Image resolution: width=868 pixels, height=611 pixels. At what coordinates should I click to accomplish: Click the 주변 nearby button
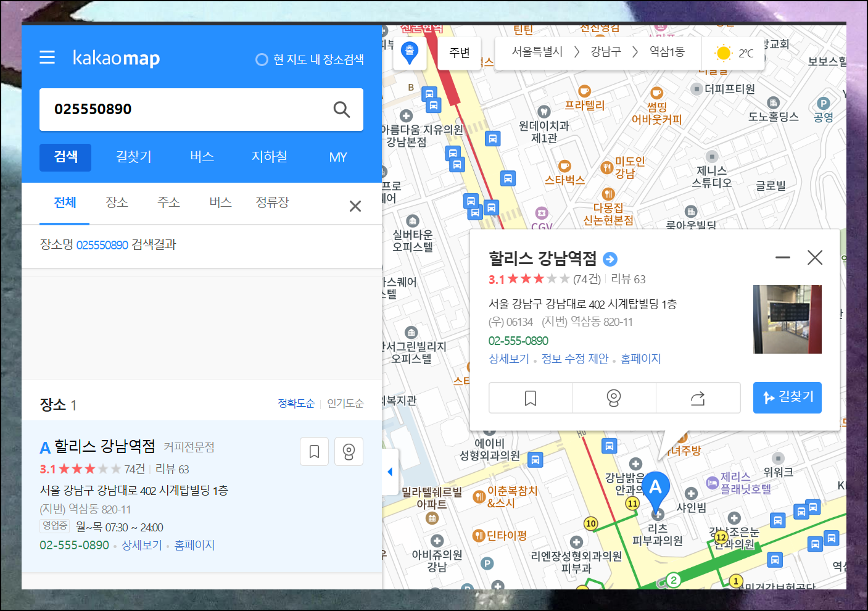(460, 53)
